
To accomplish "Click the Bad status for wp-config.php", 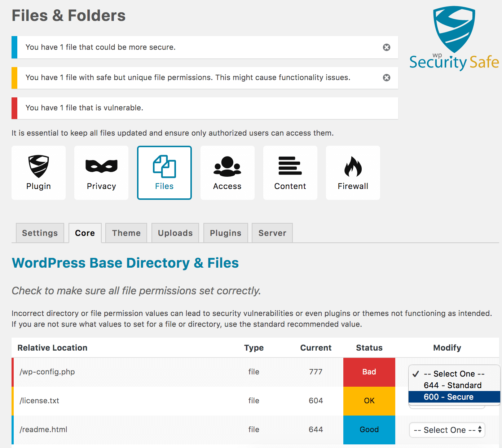I will click(x=369, y=372).
